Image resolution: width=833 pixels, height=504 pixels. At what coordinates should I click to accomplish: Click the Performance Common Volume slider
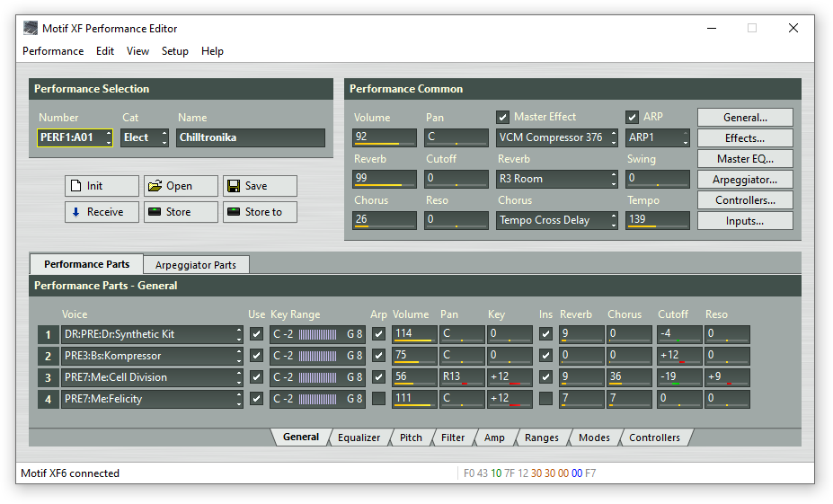[x=385, y=137]
